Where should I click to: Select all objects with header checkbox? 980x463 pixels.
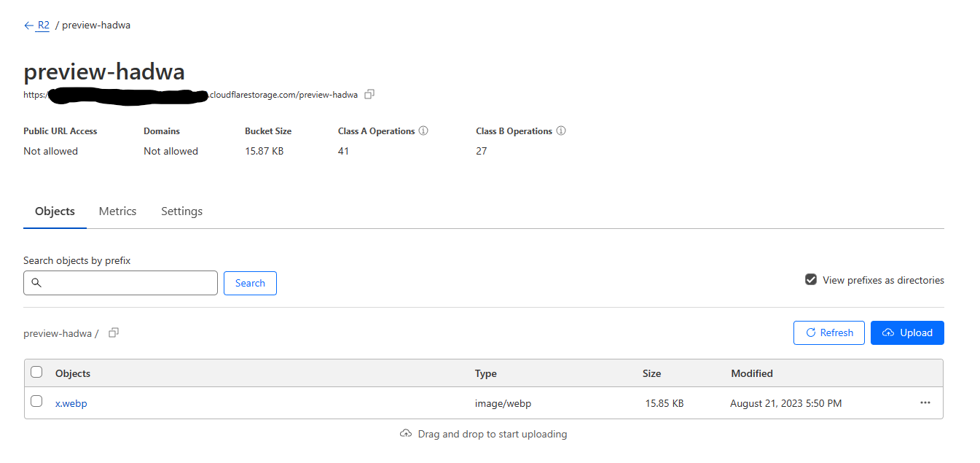[x=36, y=373]
